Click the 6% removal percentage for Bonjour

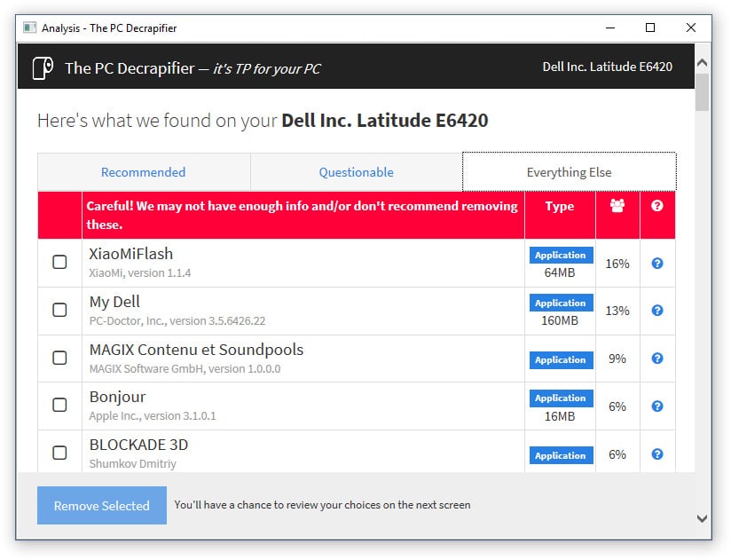point(617,406)
